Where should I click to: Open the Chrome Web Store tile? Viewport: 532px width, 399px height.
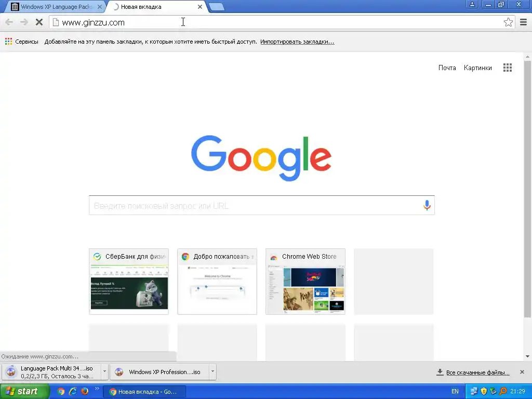[305, 281]
